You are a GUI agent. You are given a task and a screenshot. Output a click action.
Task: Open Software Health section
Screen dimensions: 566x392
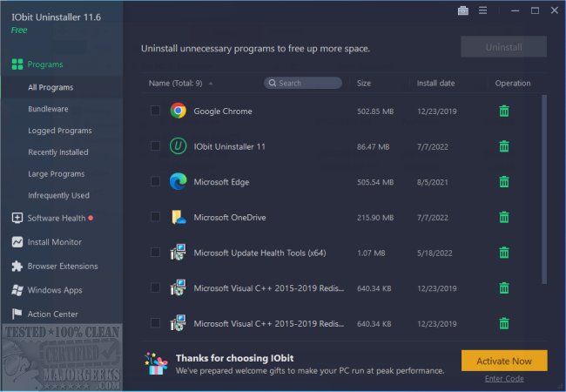tap(57, 218)
